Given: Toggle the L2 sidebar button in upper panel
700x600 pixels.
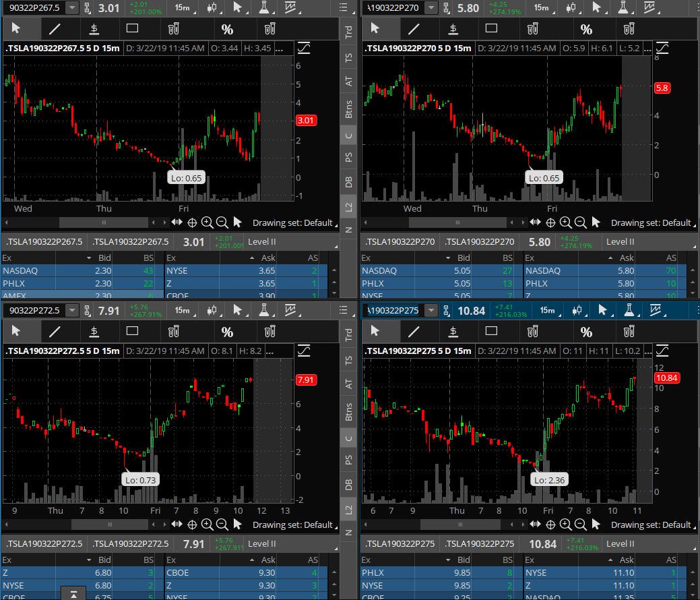Looking at the screenshot, I should (x=349, y=207).
